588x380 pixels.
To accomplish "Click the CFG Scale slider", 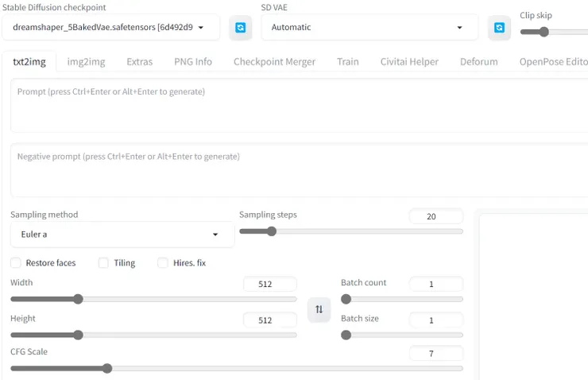I will click(x=236, y=368).
